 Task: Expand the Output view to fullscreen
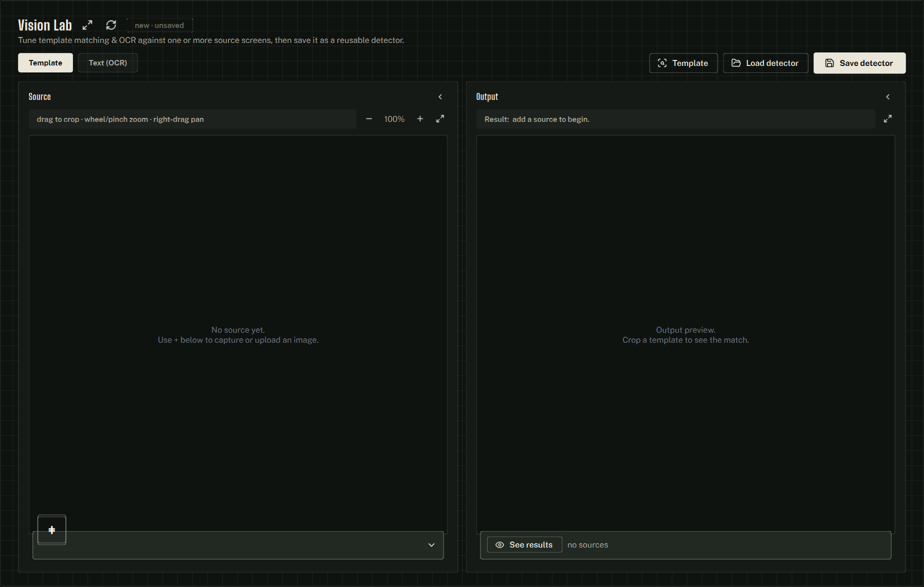click(888, 119)
